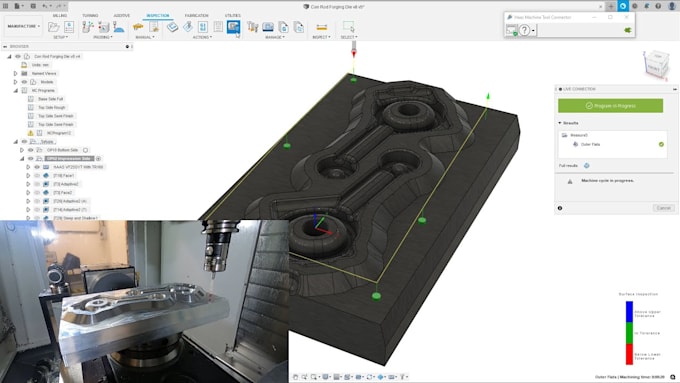Viewport: 680px width, 383px height.
Task: Expand the Named Views tree node
Action: 16,74
